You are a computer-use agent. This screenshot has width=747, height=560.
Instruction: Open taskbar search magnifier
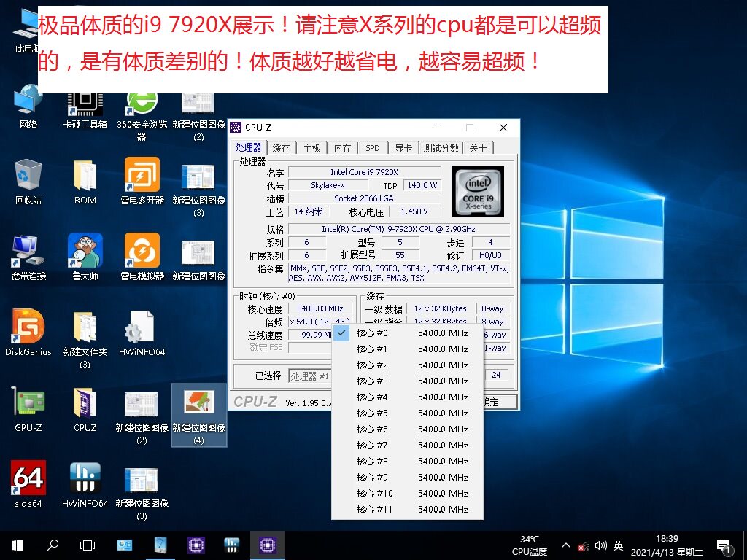(x=53, y=545)
